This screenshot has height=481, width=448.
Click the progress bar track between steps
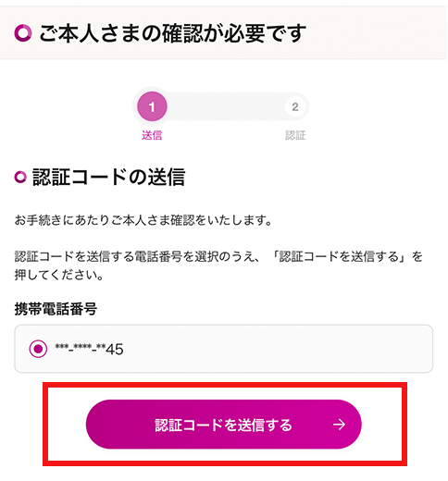point(224,106)
